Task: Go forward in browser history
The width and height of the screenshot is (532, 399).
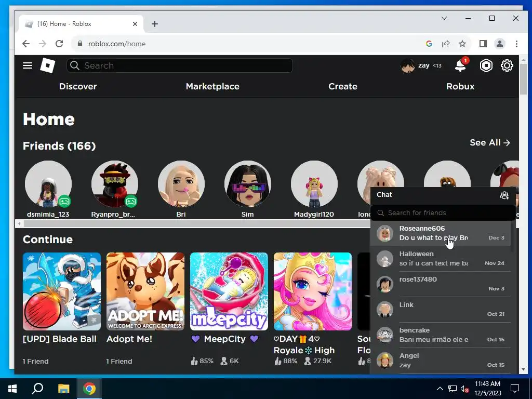Action: [43, 44]
